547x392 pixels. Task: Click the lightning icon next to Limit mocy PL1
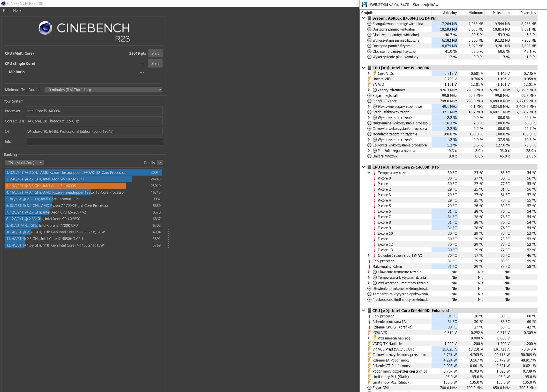tap(369, 377)
